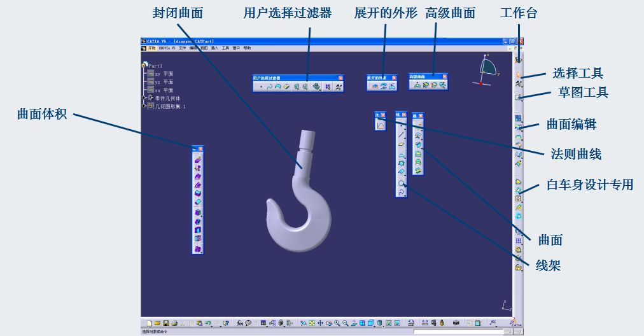The height and width of the screenshot is (336, 644).
Task: Click the command input field in status bar
Action: pyautogui.click(x=458, y=332)
